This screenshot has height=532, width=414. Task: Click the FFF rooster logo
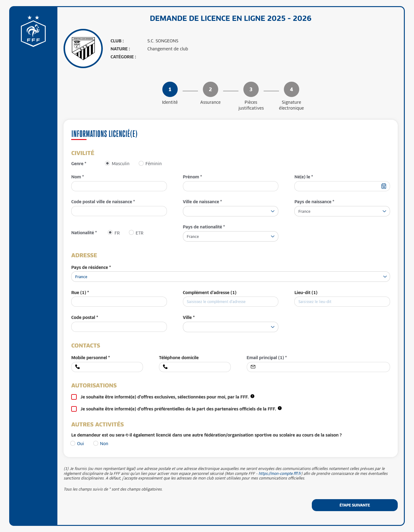33,32
